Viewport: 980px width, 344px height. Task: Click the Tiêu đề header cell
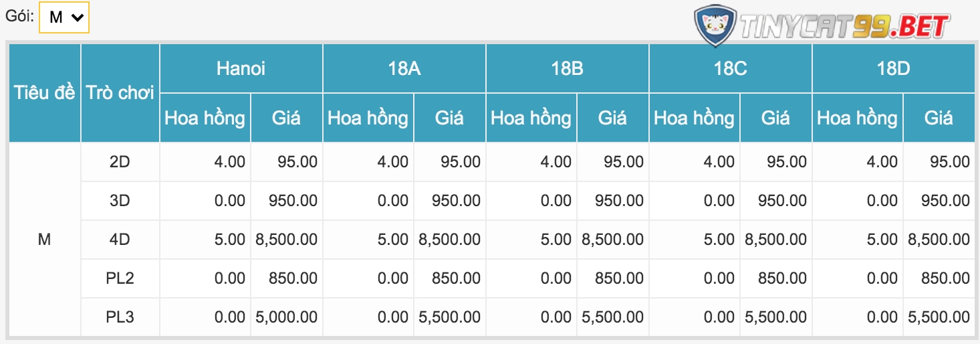[x=44, y=93]
